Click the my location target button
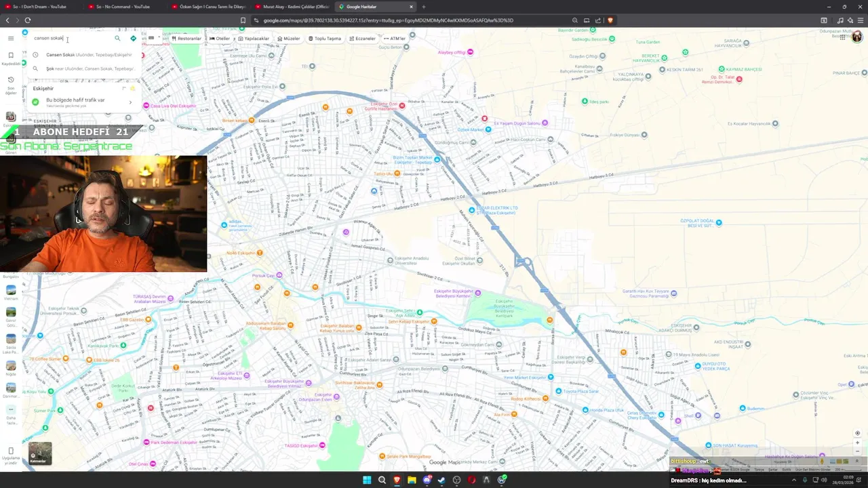Image resolution: width=868 pixels, height=488 pixels. (x=857, y=433)
